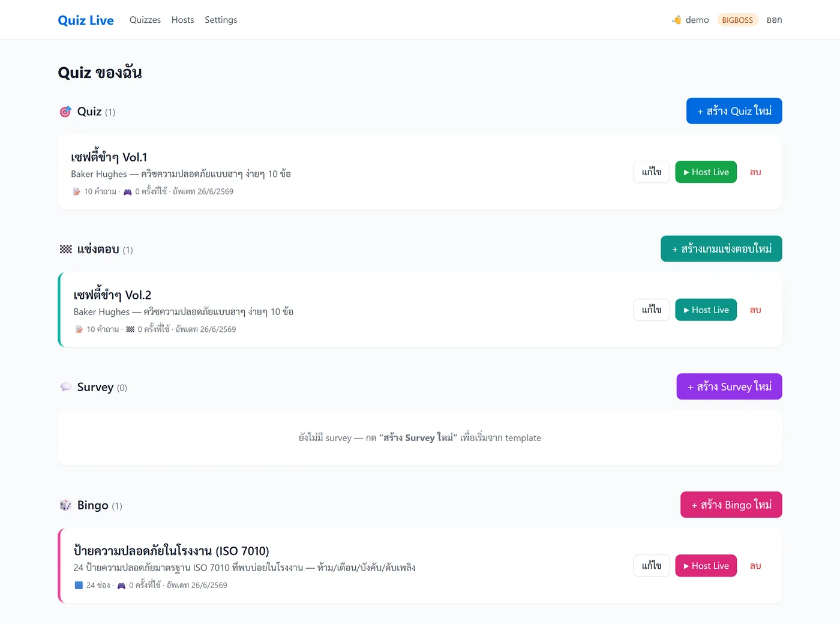Click แก้ไข for the ISO 7010 bingo
The image size is (840, 624).
click(652, 566)
